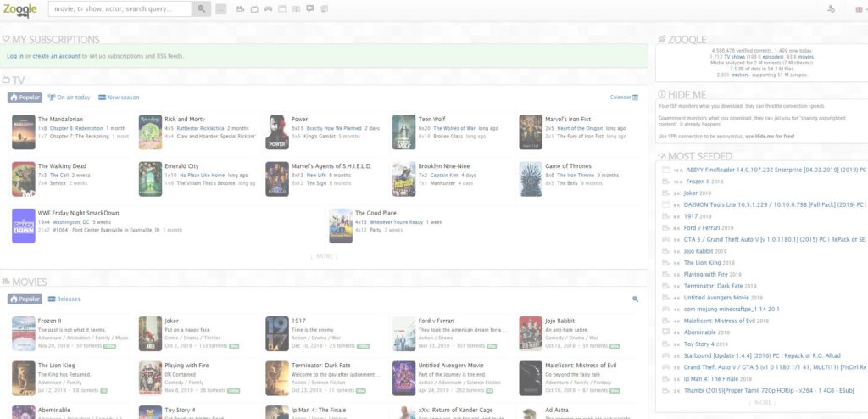Click create an account link

coord(57,57)
